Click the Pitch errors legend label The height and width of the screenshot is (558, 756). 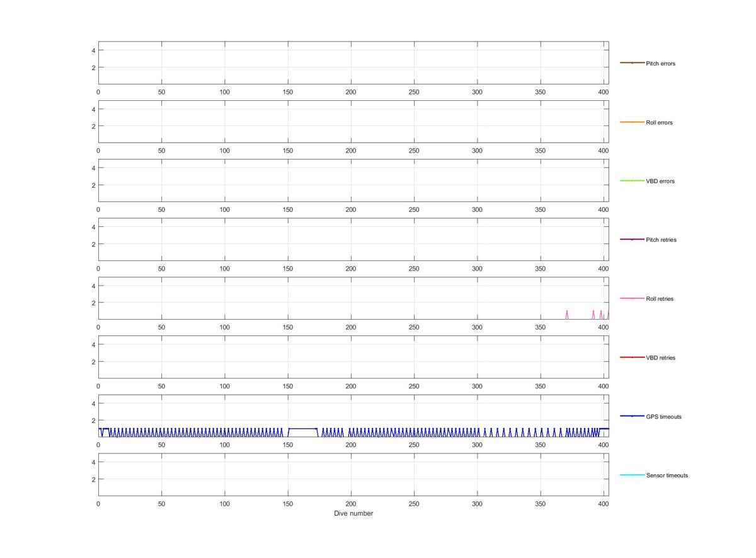660,64
